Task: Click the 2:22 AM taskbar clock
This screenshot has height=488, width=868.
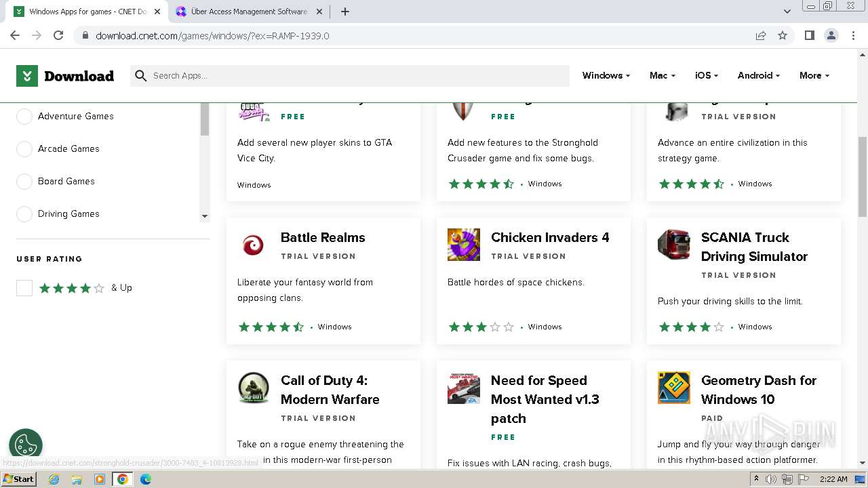Action: point(833,479)
